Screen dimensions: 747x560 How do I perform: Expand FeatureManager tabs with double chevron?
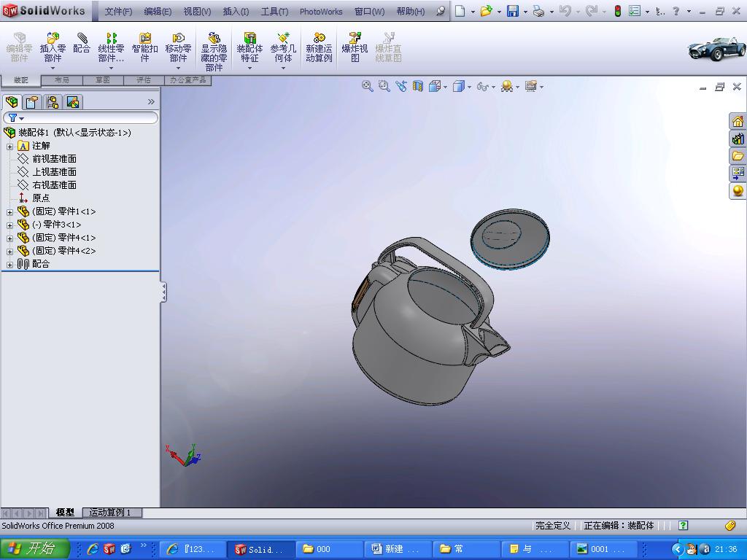(x=151, y=101)
